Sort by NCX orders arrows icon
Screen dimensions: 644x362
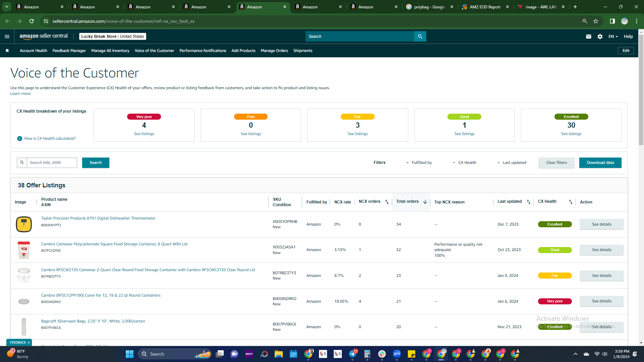tap(387, 202)
